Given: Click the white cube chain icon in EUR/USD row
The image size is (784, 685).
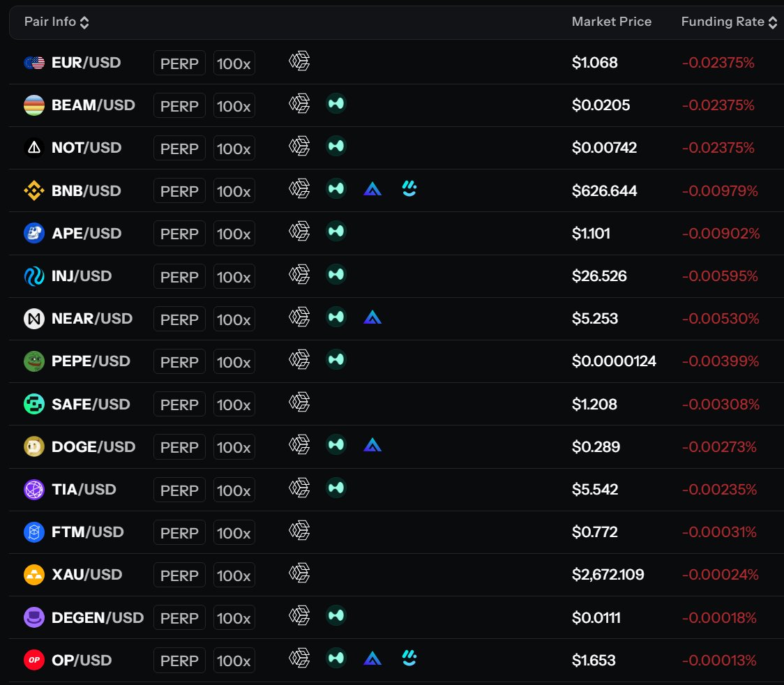Looking at the screenshot, I should click(299, 61).
